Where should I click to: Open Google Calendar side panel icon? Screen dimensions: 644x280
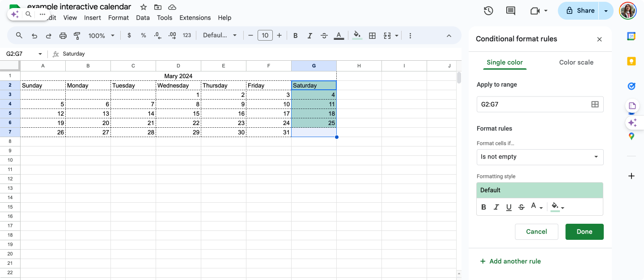click(631, 37)
